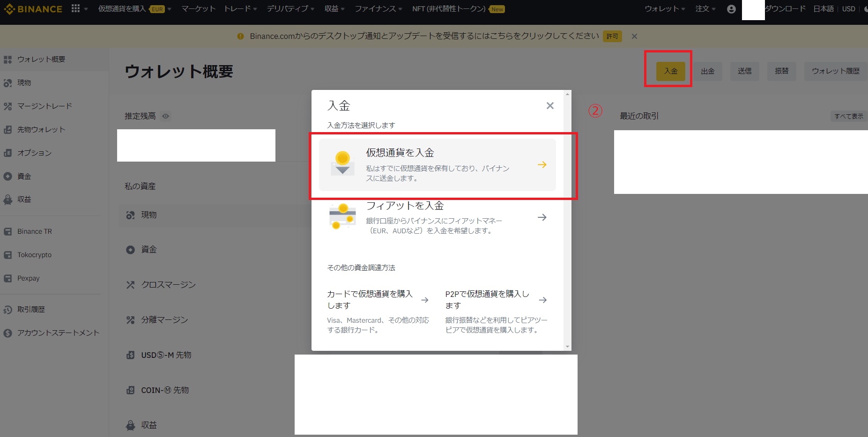Click マージントレード percent icon in sidebar
This screenshot has width=868, height=437.
click(7, 106)
